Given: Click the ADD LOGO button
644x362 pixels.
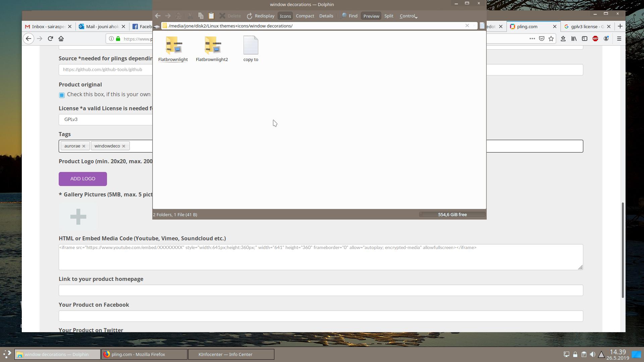Looking at the screenshot, I should pos(83,179).
